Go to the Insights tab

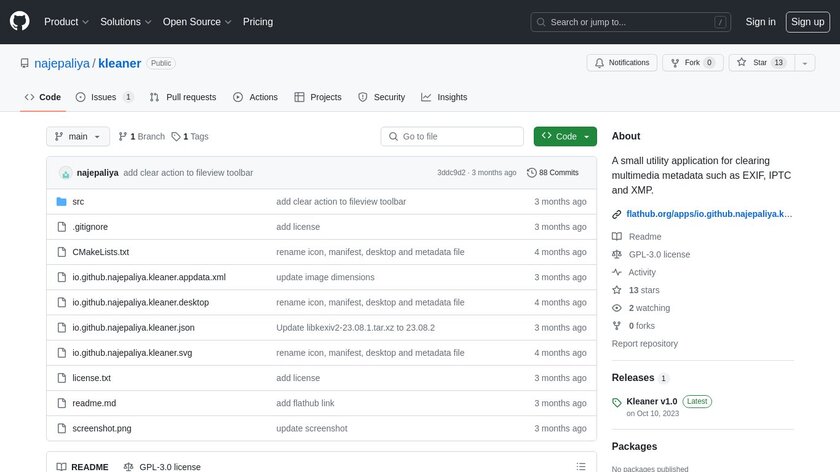click(x=444, y=97)
